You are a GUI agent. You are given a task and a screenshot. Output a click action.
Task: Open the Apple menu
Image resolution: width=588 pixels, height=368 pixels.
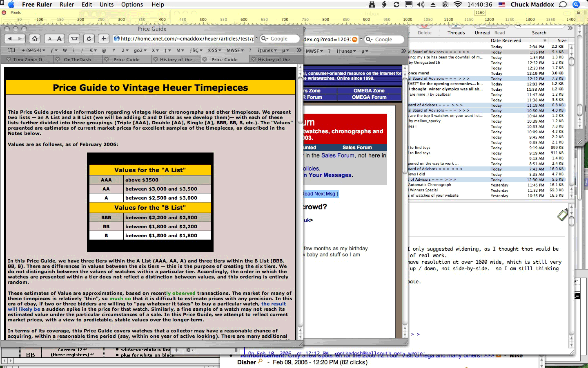click(11, 4)
